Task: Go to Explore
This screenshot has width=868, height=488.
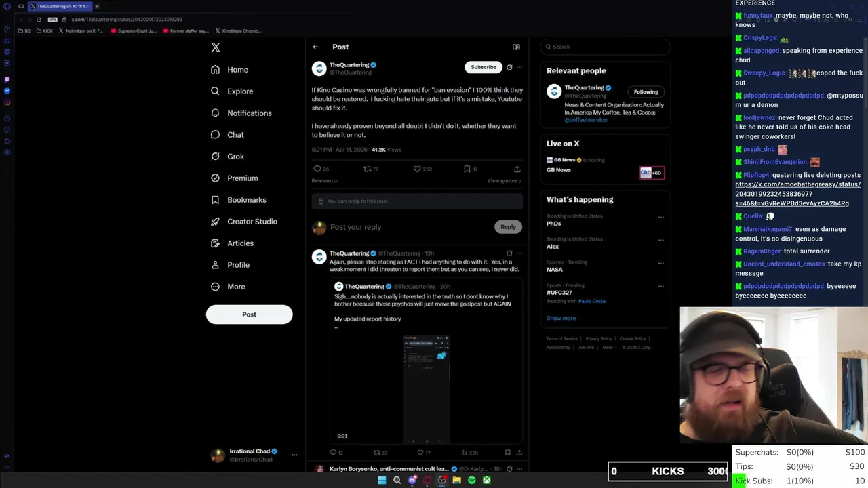Action: [232, 91]
